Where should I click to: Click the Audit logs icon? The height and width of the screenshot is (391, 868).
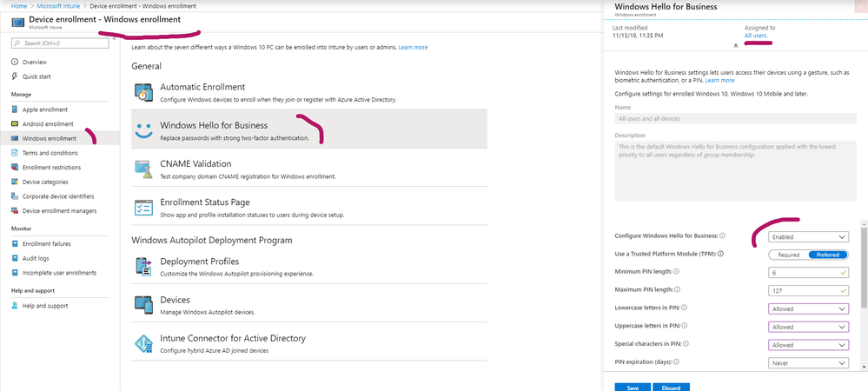pos(15,258)
